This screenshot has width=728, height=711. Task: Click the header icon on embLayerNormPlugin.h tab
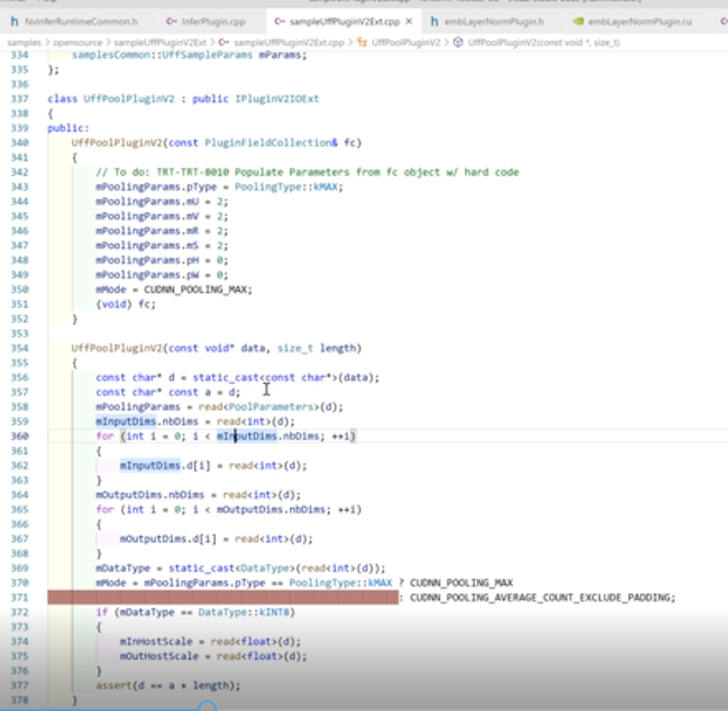point(434,21)
